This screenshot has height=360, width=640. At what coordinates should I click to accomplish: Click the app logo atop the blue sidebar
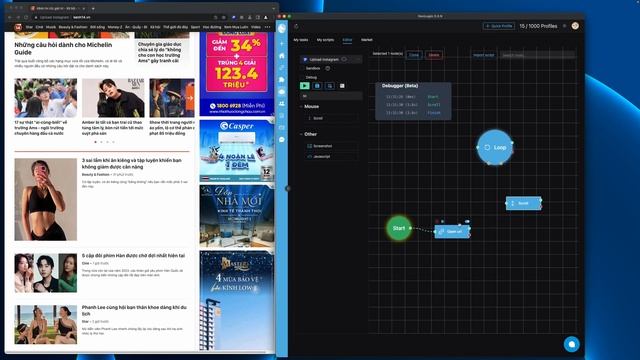point(282,28)
